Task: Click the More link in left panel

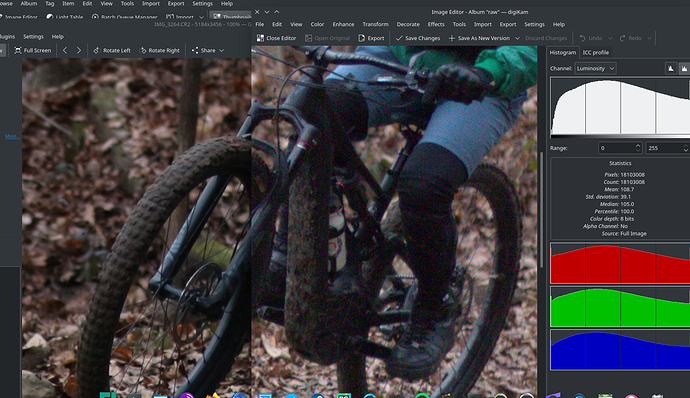Action: point(11,136)
